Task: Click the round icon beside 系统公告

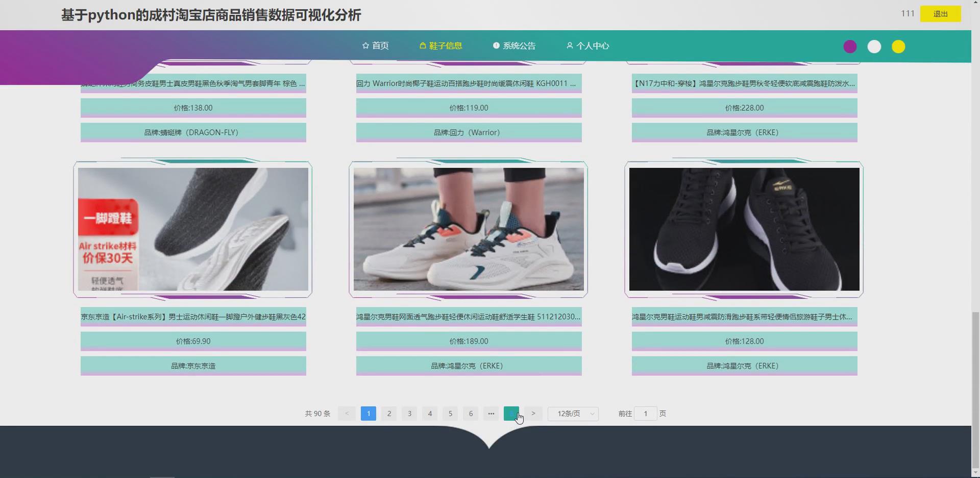Action: (496, 46)
